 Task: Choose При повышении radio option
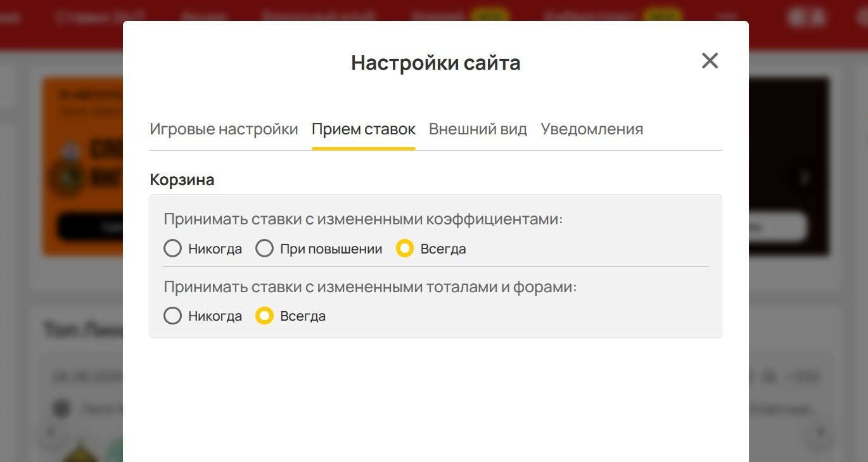(x=265, y=248)
